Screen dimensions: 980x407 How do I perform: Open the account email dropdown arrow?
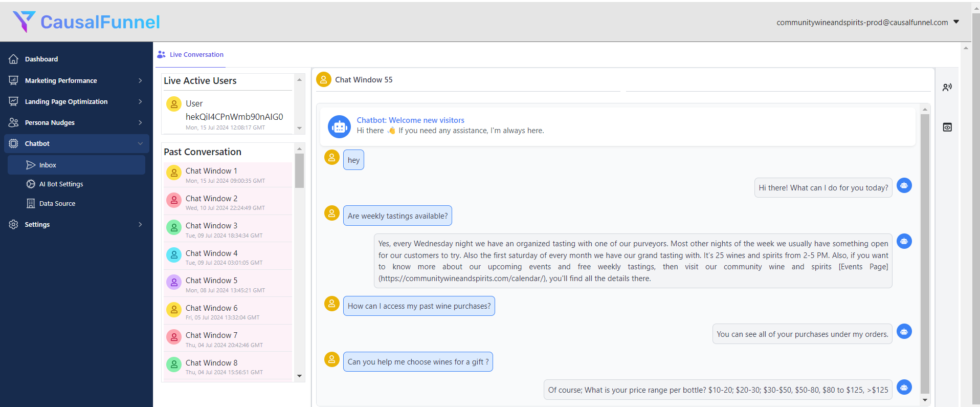pos(956,22)
